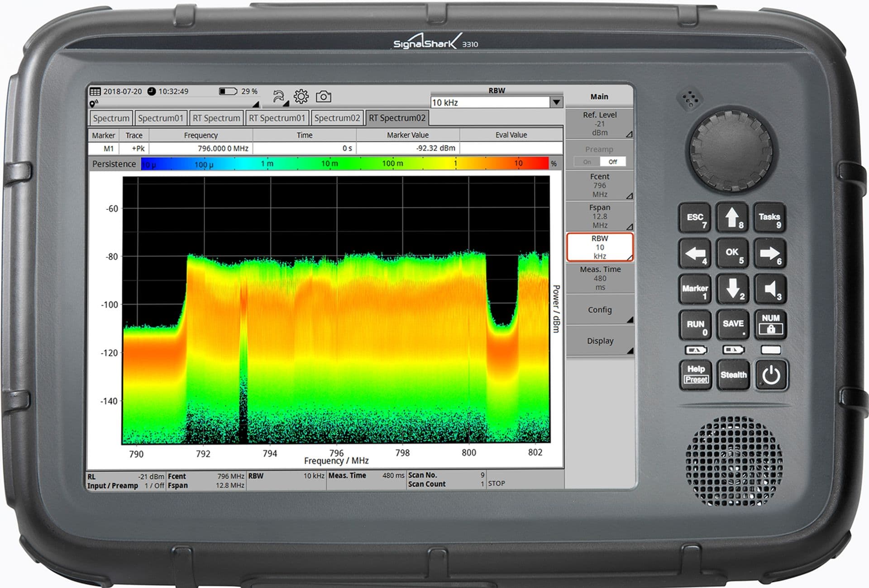869x588 pixels.
Task: Open the Spectrum02 tab
Action: coord(337,117)
